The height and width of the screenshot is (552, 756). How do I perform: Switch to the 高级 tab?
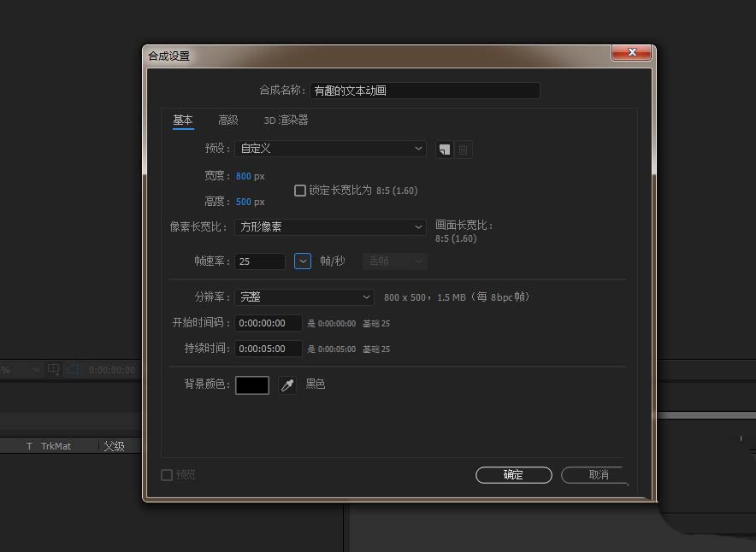coord(227,120)
